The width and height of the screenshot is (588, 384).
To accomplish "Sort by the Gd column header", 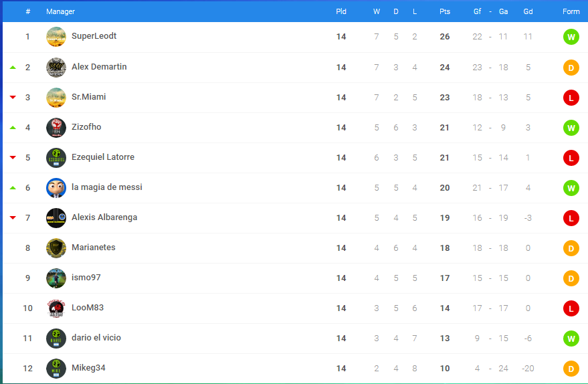I will pyautogui.click(x=528, y=11).
